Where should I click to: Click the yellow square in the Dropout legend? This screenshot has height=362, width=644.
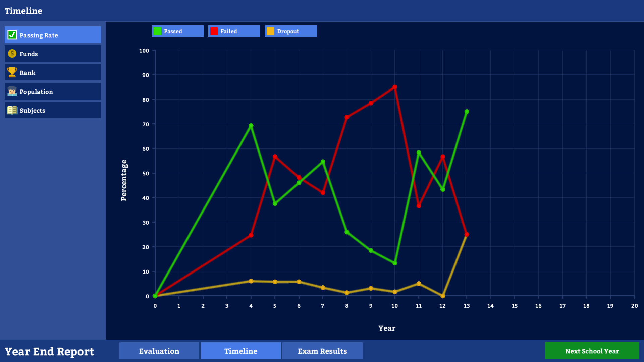(x=270, y=31)
